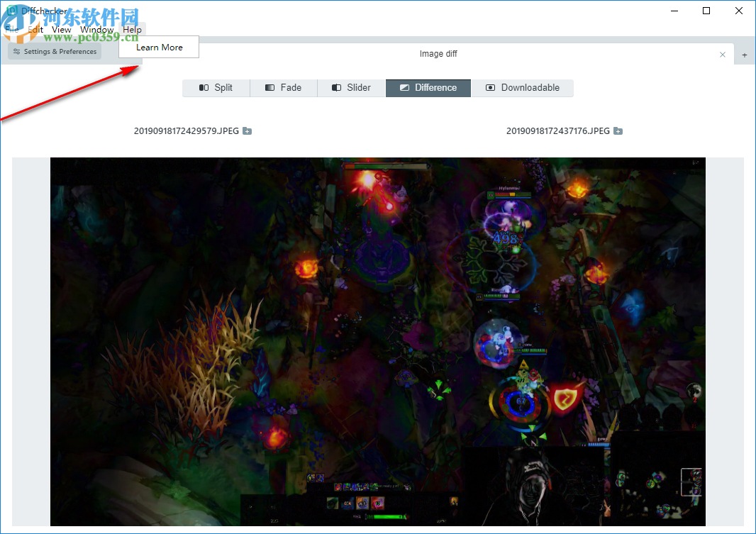Maximize the Diffchecker window
Viewport: 756px width, 534px height.
706,11
